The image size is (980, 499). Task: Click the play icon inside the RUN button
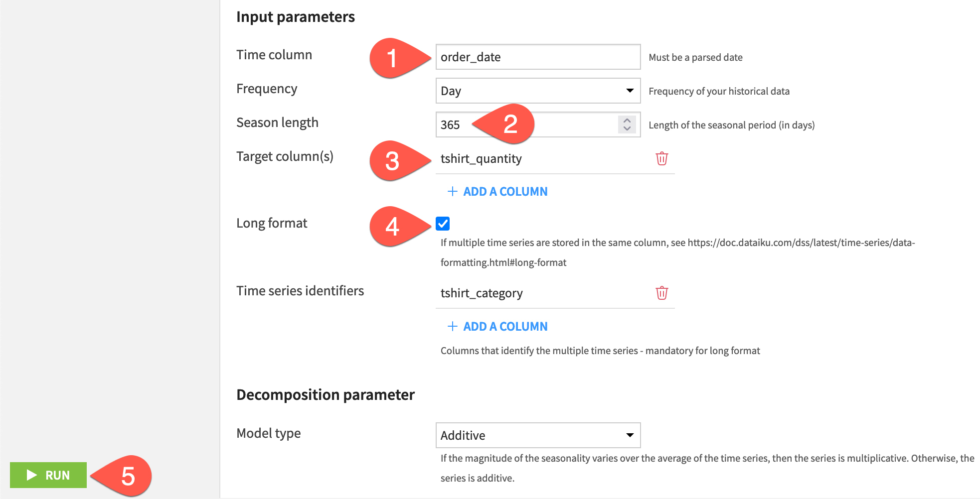pos(31,475)
